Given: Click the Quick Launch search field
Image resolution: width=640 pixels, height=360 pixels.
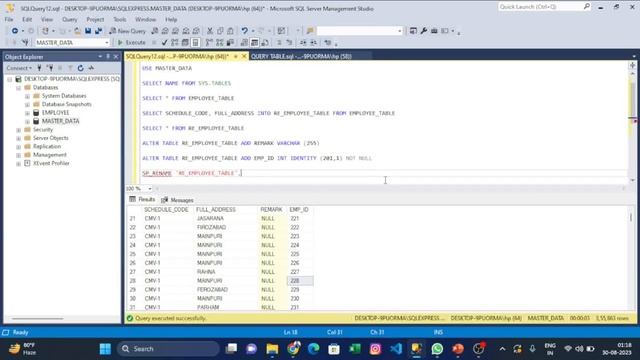Looking at the screenshot, I should coord(544,7).
